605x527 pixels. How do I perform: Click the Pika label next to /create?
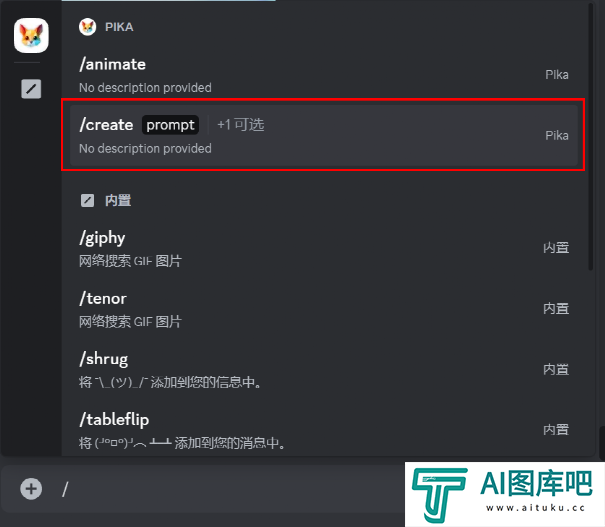(557, 135)
